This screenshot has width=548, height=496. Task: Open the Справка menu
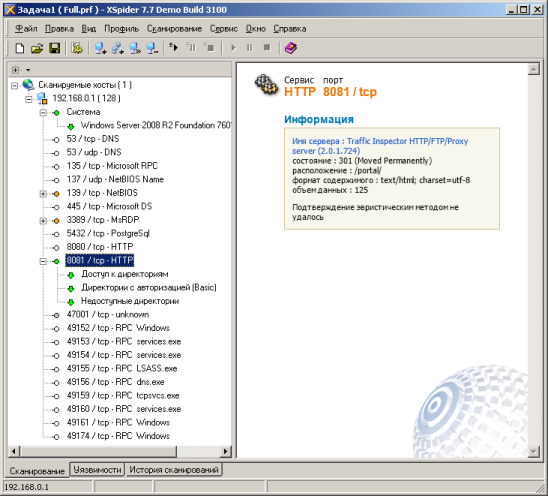(x=290, y=29)
